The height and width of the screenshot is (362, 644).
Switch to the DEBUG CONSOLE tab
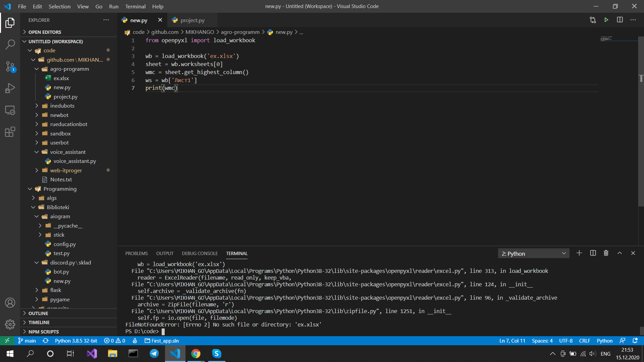click(x=200, y=253)
